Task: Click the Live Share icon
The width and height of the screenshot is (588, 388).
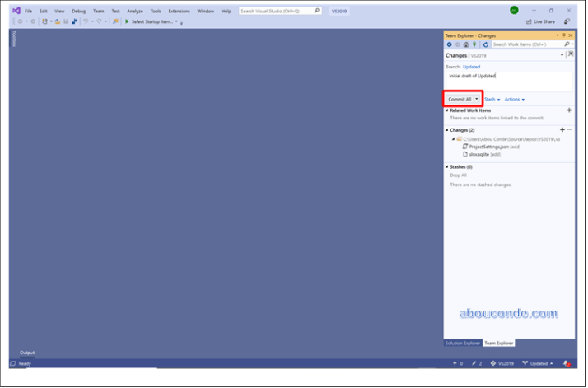Action: pyautogui.click(x=530, y=21)
